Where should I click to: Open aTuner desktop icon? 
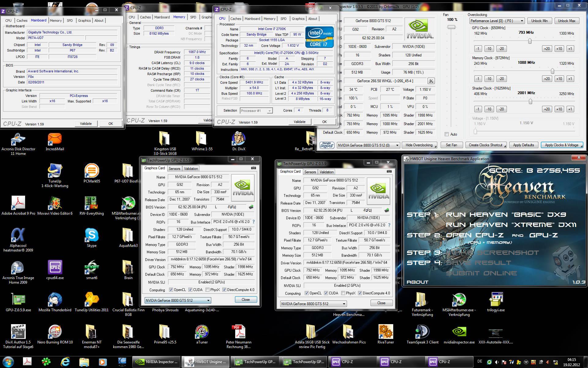click(x=202, y=334)
